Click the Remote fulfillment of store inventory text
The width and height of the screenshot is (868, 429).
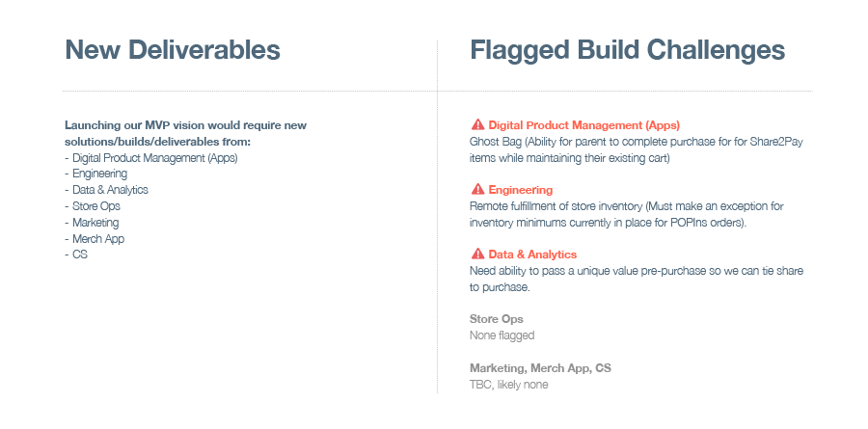coord(637,214)
